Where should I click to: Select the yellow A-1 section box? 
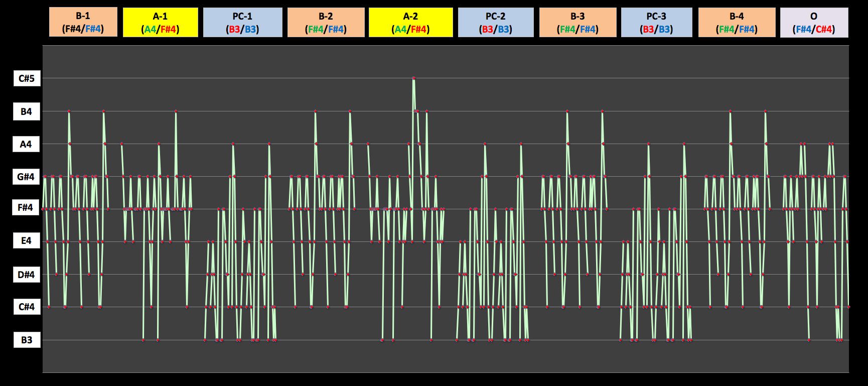[x=160, y=22]
